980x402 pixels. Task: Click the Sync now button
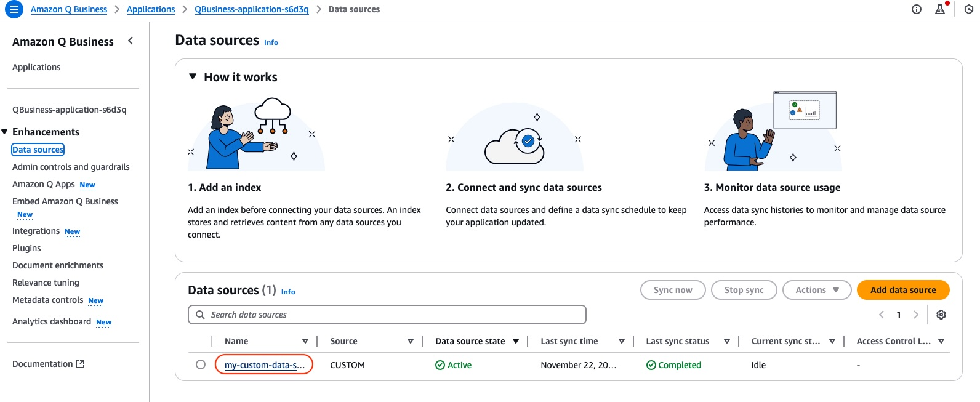pyautogui.click(x=673, y=290)
